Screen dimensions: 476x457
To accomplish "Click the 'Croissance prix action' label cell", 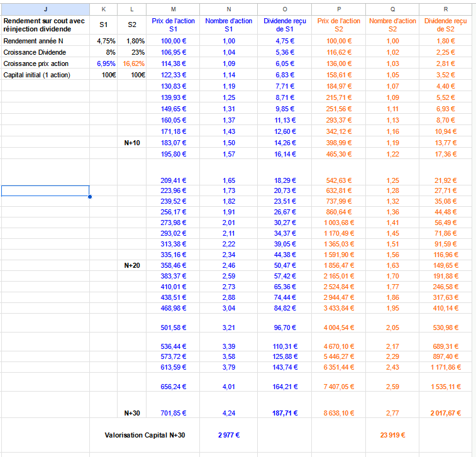I will (x=45, y=63).
